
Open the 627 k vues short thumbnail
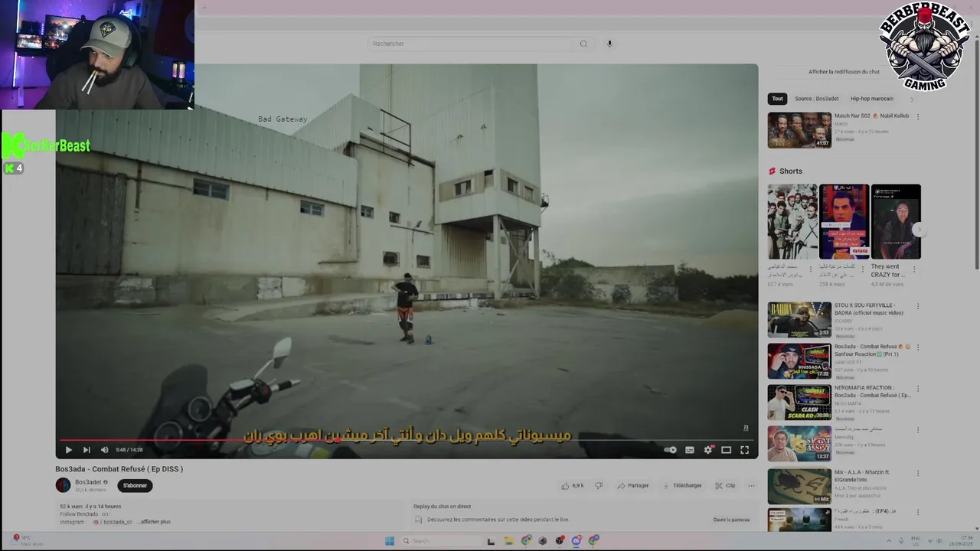(x=792, y=221)
